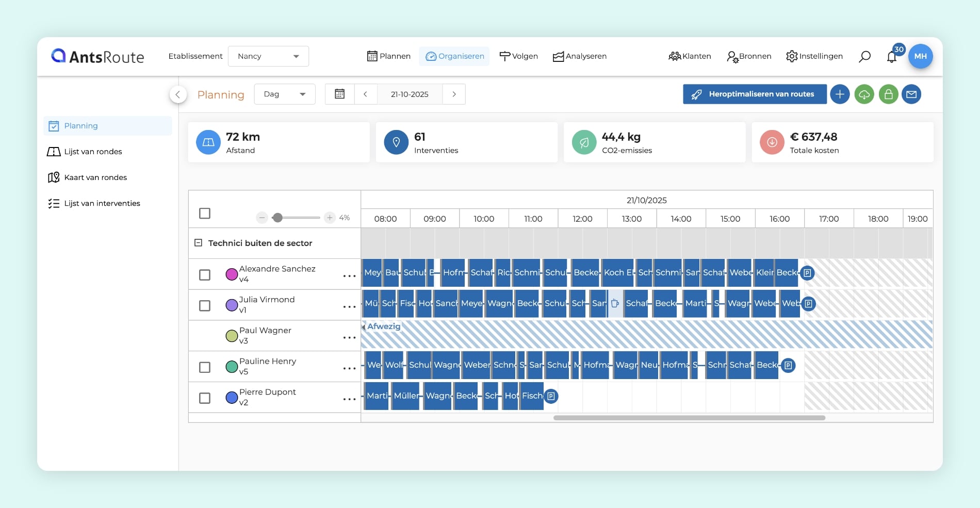980x508 pixels.
Task: Click the blue plus add button
Action: pyautogui.click(x=840, y=94)
